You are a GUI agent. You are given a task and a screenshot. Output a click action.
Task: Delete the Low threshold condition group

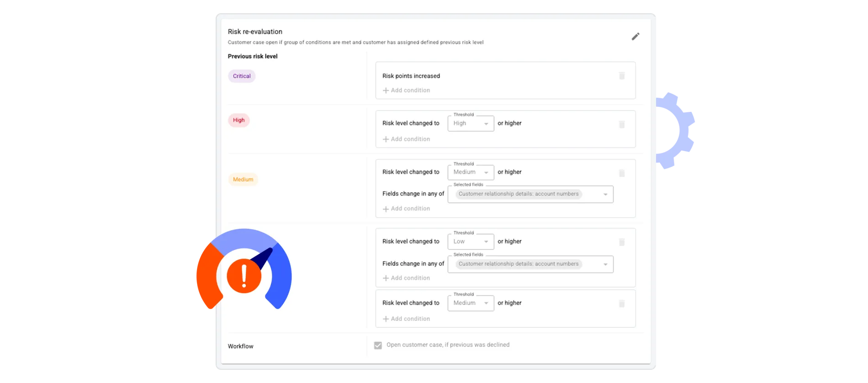click(x=622, y=242)
